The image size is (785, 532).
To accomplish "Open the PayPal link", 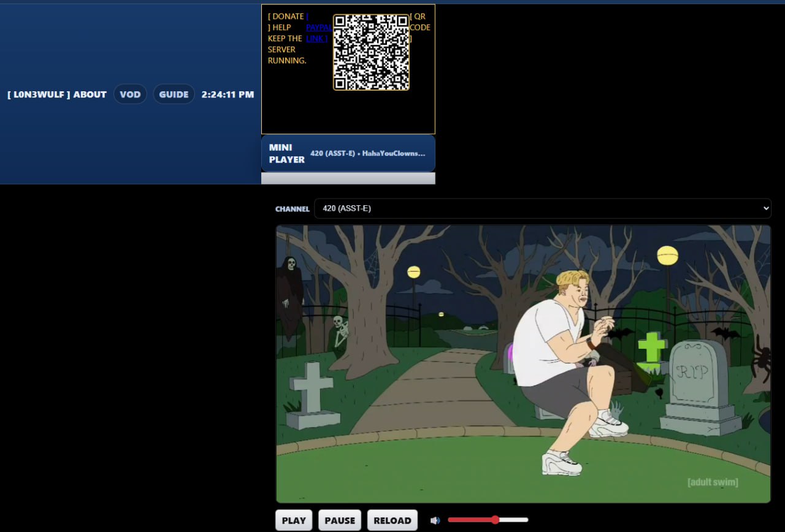I will coord(316,28).
